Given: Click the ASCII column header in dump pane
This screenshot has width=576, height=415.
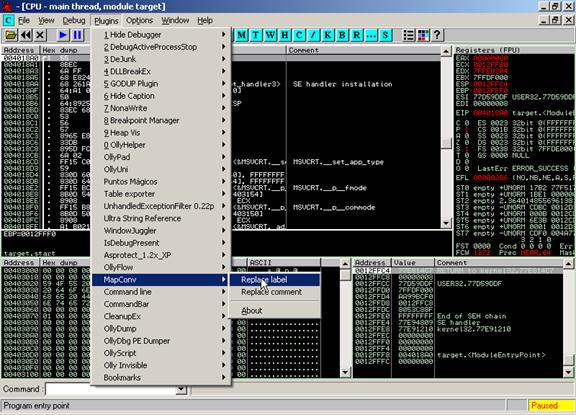Looking at the screenshot, I should [x=284, y=263].
